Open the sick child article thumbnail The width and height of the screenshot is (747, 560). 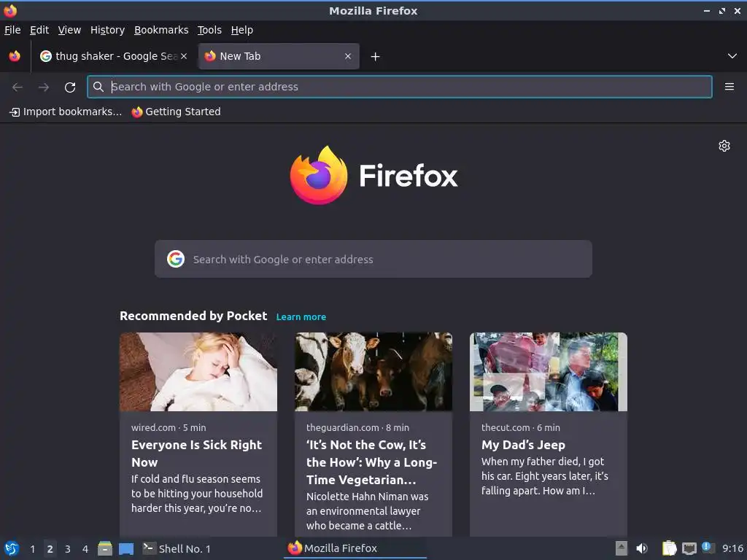(x=198, y=372)
